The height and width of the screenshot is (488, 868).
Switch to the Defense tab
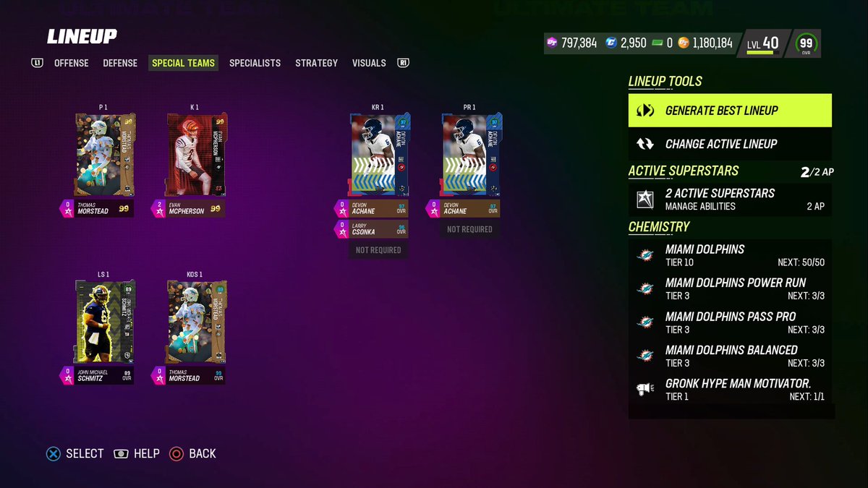(120, 63)
